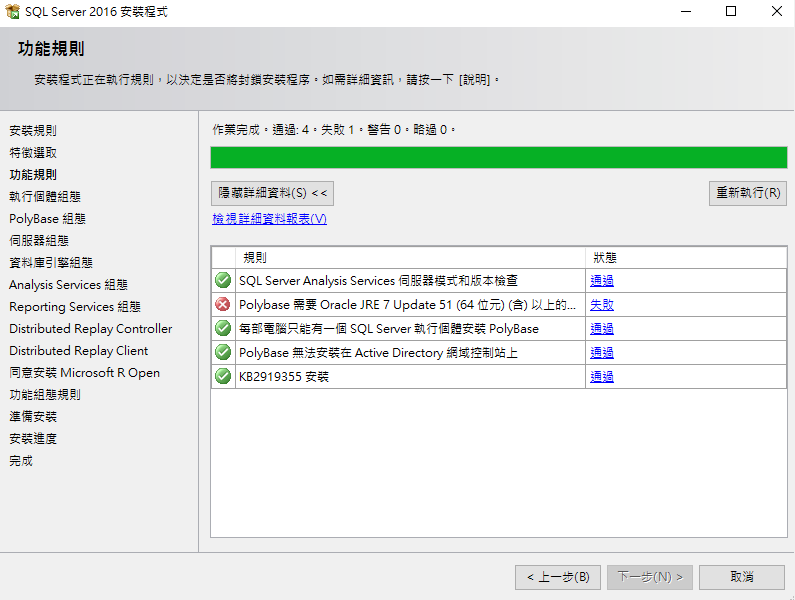Click the 規則 column header

(x=410, y=258)
